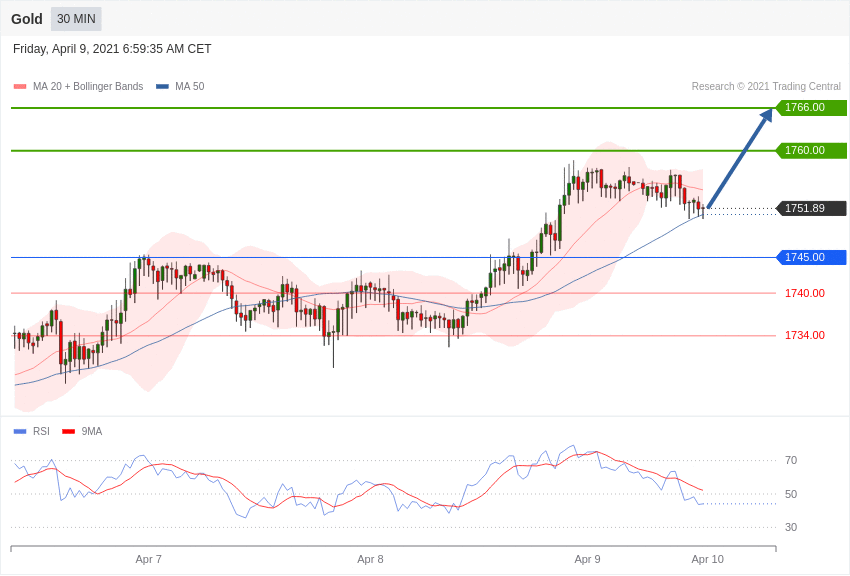Click the 1751.89 current price tag

[x=812, y=208]
